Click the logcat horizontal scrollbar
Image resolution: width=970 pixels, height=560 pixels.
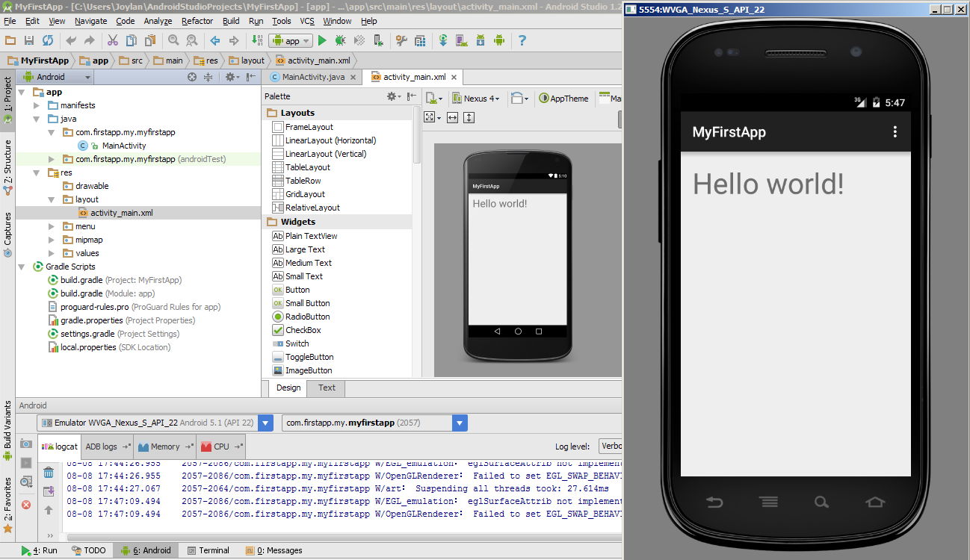tap(344, 536)
